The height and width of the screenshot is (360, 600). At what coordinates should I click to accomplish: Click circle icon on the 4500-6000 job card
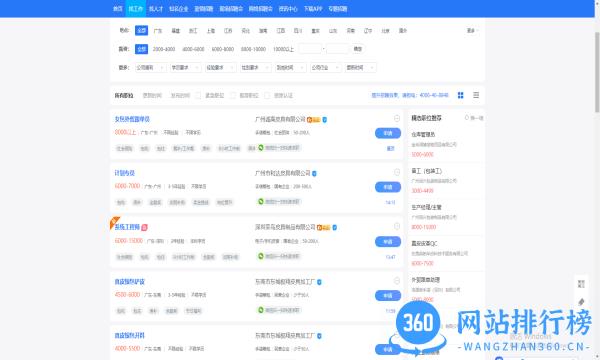pos(397,281)
